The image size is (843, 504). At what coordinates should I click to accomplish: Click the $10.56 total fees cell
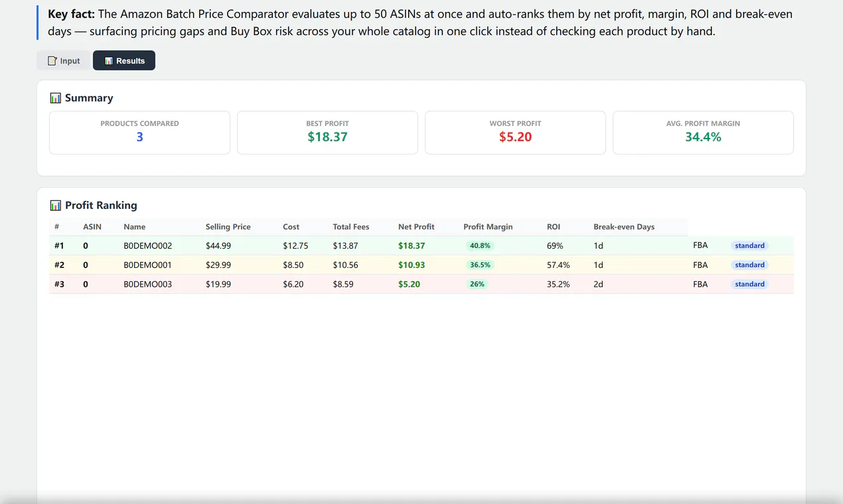coord(345,265)
